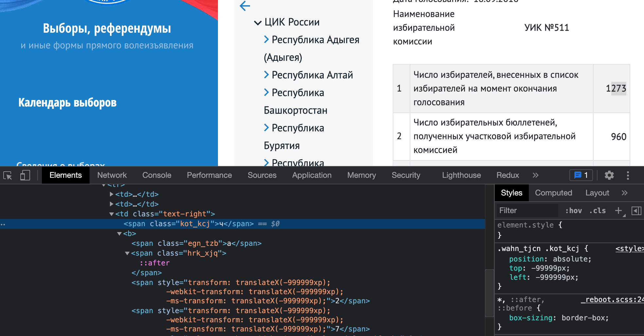Select the closing </span> tag line

pos(147,273)
